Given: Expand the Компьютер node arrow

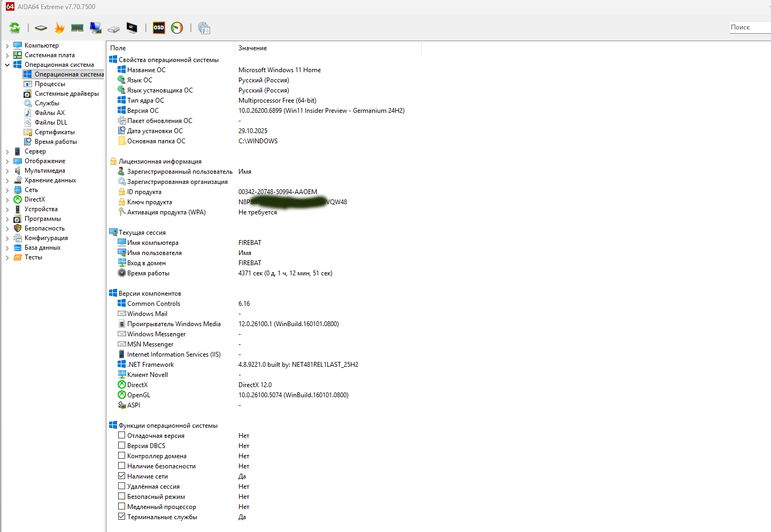Looking at the screenshot, I should [x=7, y=45].
